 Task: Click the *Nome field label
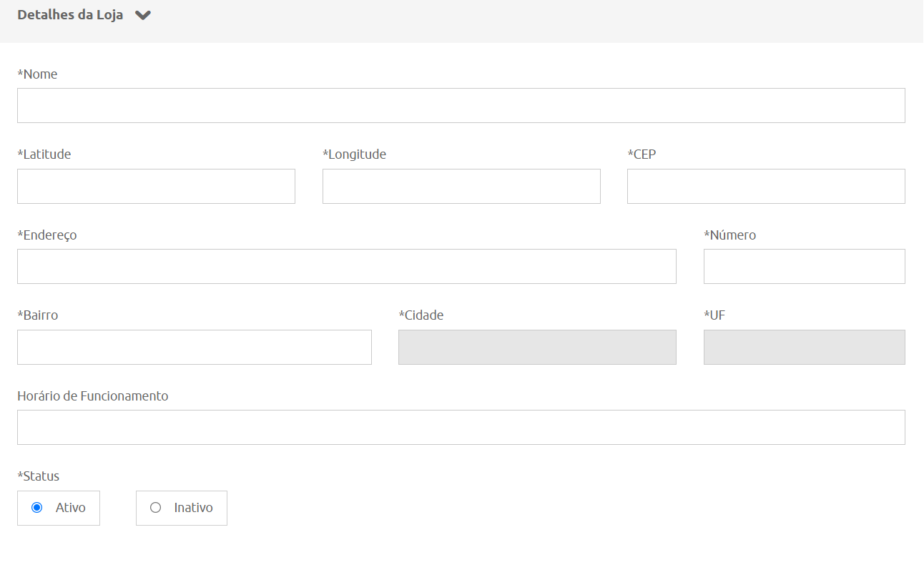(37, 74)
